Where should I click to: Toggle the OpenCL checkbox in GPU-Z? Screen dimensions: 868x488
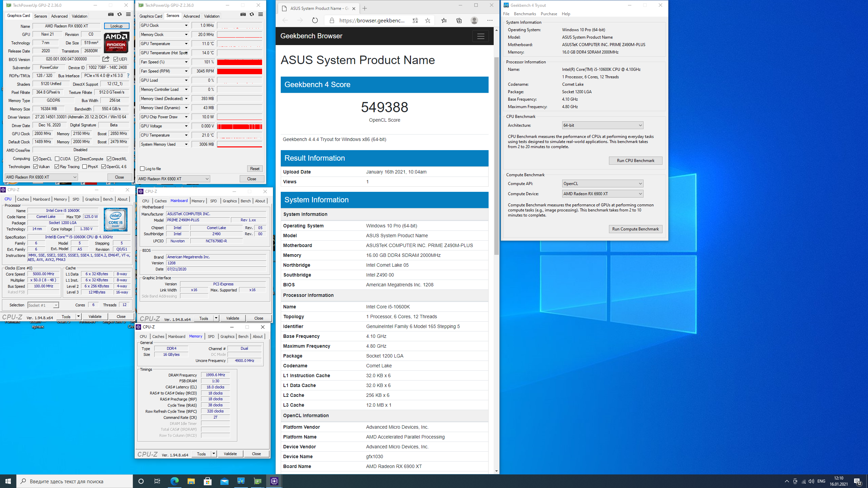tap(36, 159)
